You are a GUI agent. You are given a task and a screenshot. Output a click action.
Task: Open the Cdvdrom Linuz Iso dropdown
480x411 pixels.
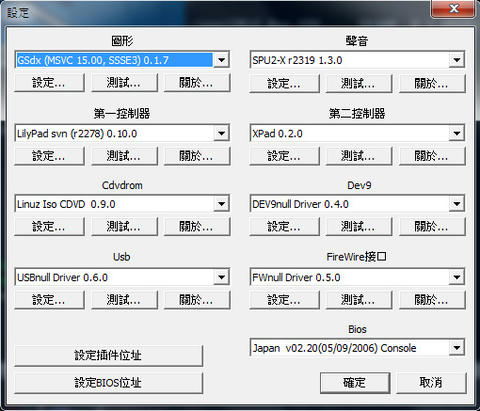click(221, 204)
